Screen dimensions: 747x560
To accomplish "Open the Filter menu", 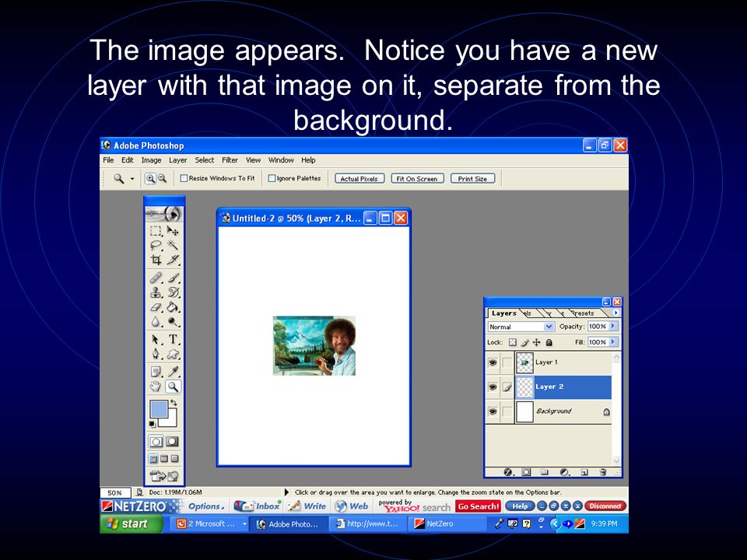I will click(230, 160).
